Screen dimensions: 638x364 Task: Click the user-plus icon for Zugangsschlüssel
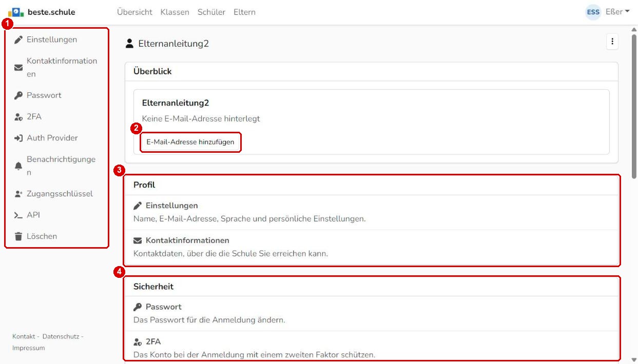click(19, 194)
